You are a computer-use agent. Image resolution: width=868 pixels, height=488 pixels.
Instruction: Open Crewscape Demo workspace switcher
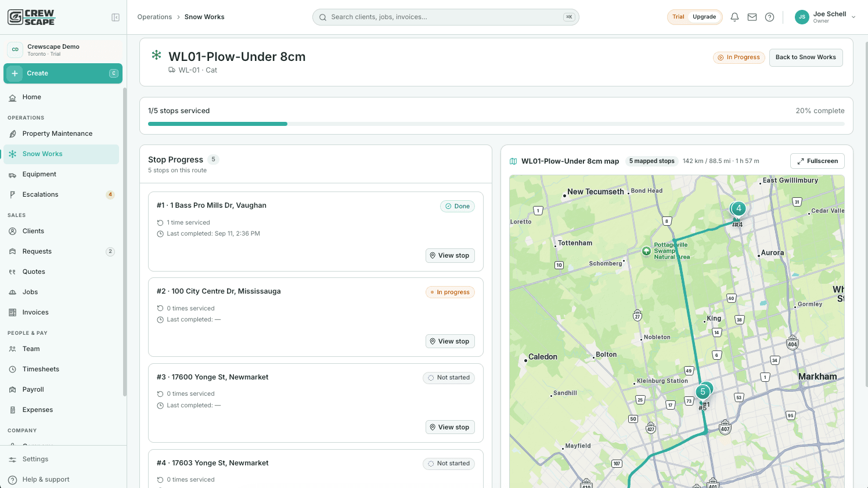click(63, 50)
